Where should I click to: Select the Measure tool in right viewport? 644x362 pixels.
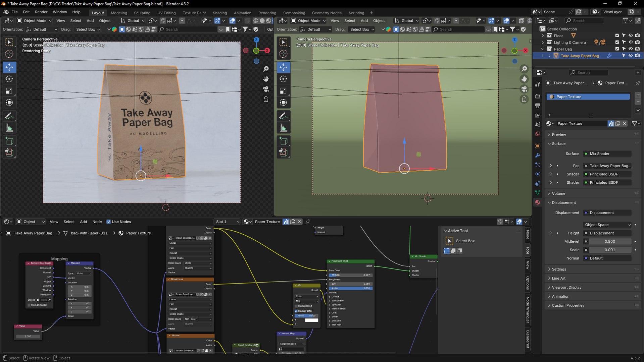(x=284, y=128)
